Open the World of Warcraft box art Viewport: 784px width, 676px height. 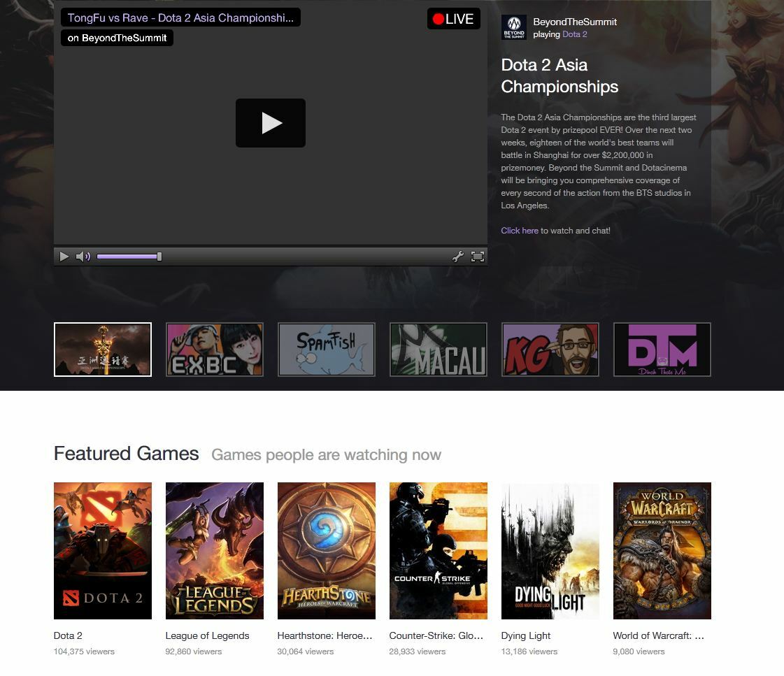(662, 551)
